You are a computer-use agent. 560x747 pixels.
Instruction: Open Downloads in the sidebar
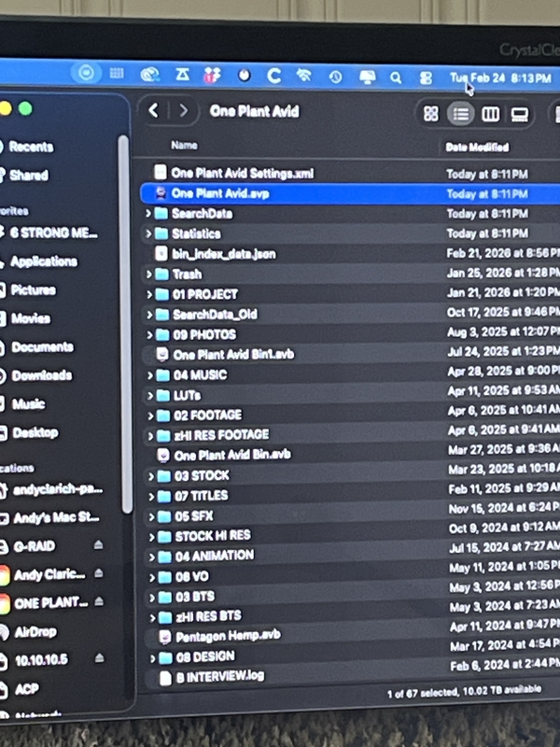41,375
